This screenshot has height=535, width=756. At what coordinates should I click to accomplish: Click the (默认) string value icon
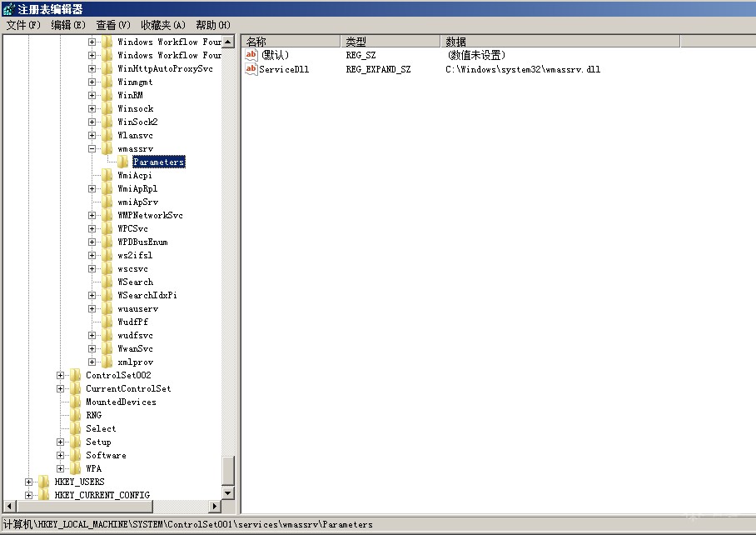(251, 55)
